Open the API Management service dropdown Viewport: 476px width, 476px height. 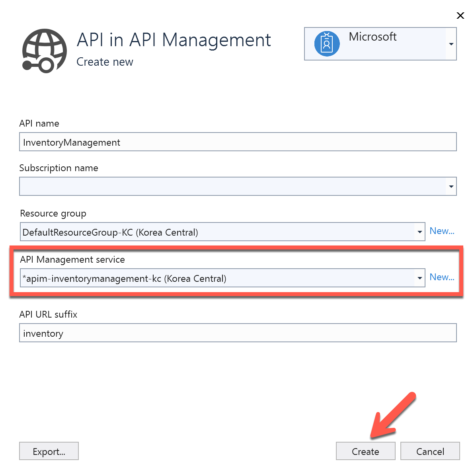[419, 277]
